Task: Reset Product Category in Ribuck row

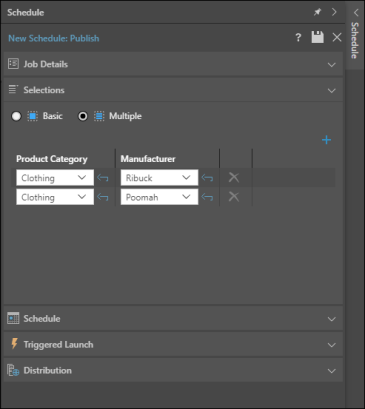Action: [x=103, y=178]
